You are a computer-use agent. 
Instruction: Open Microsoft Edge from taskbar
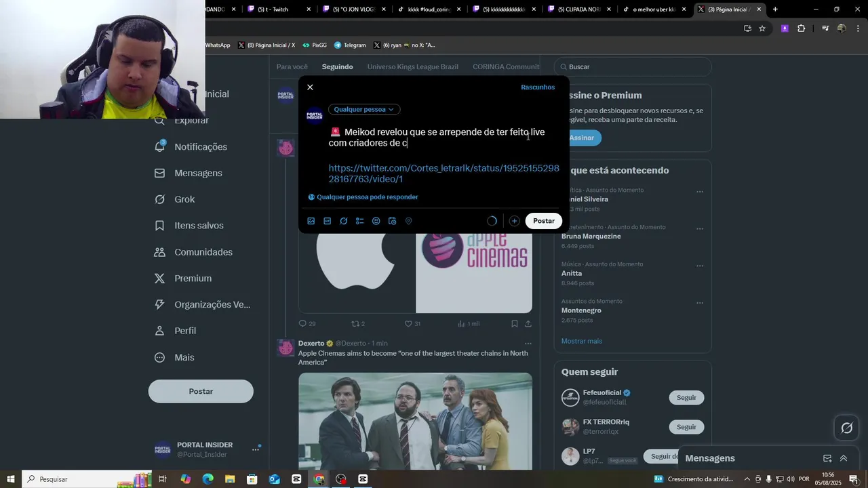pos(208,479)
